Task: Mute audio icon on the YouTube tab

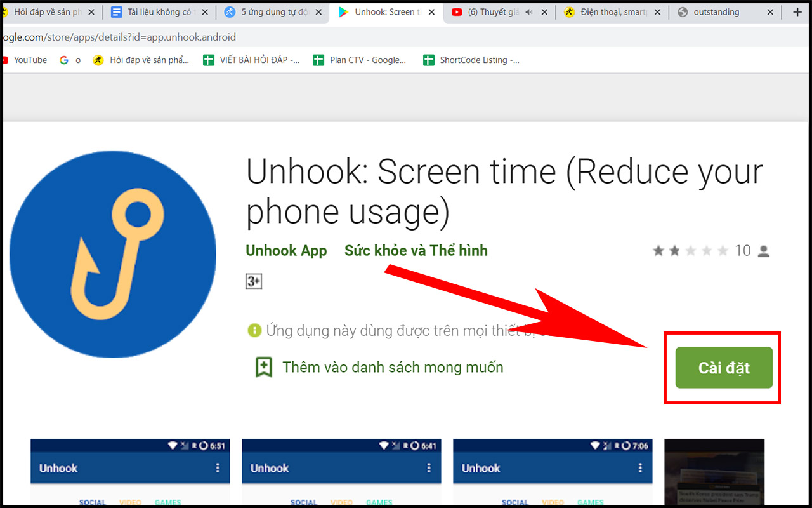Action: click(529, 12)
